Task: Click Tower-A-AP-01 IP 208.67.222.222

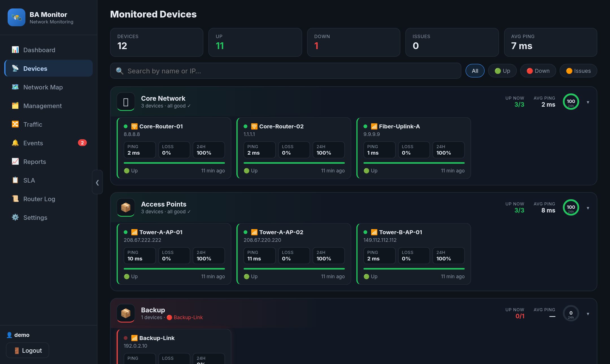Action: [142, 240]
